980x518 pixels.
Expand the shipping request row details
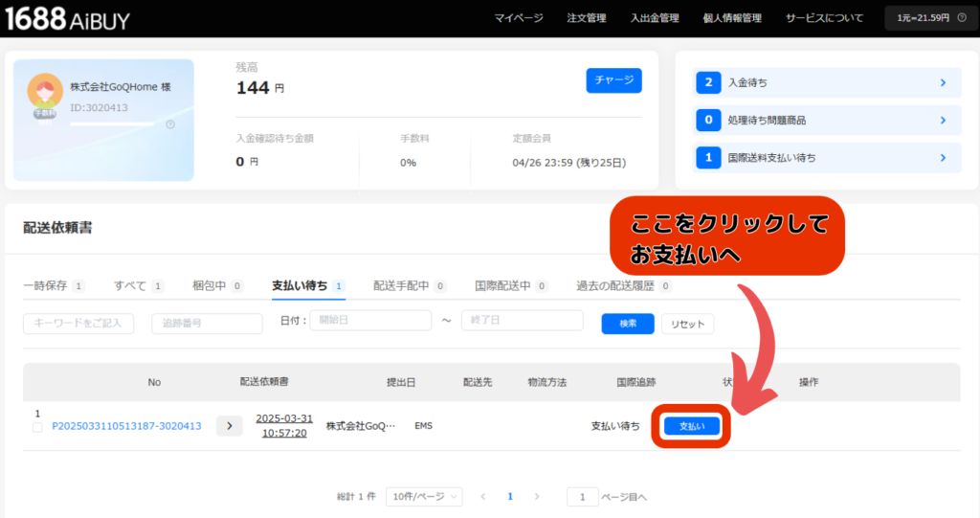(229, 426)
